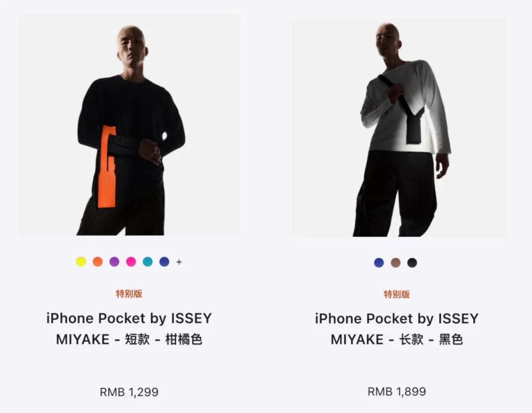
Task: Select blue swatch under short-strap product
Action: 164,262
